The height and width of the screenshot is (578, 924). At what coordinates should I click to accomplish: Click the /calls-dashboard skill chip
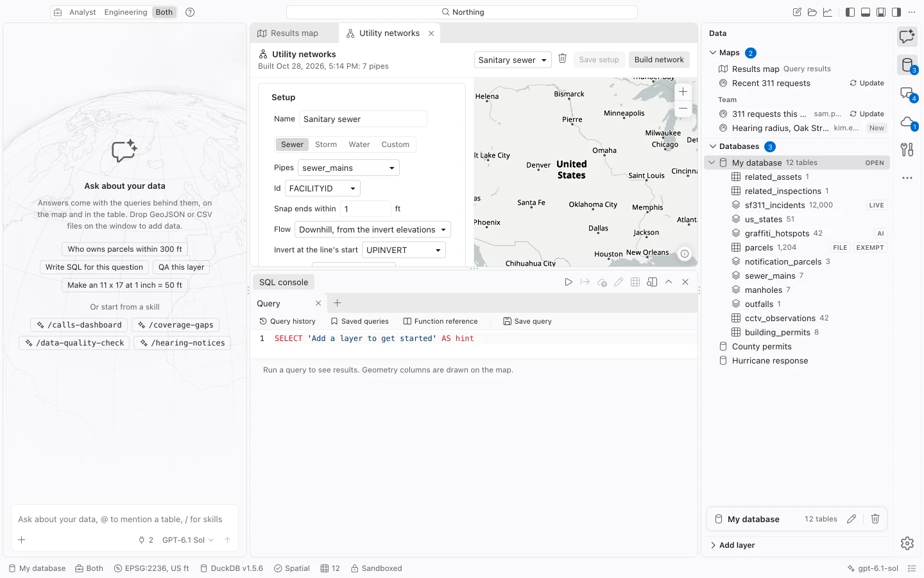pyautogui.click(x=80, y=325)
